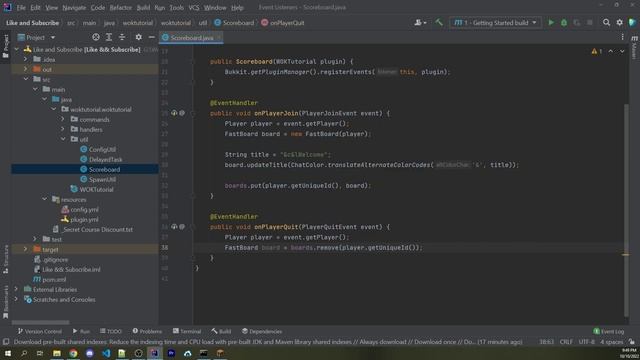
Task: Expand the out folder
Action: (26, 69)
